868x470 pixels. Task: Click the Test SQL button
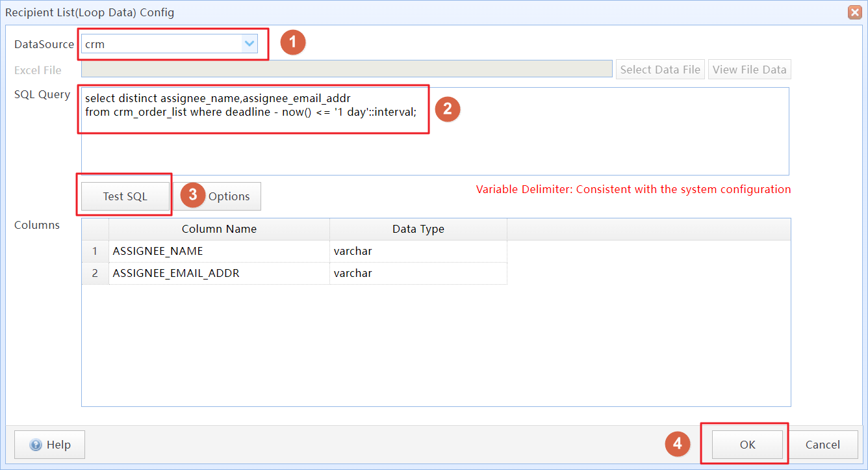click(x=125, y=196)
